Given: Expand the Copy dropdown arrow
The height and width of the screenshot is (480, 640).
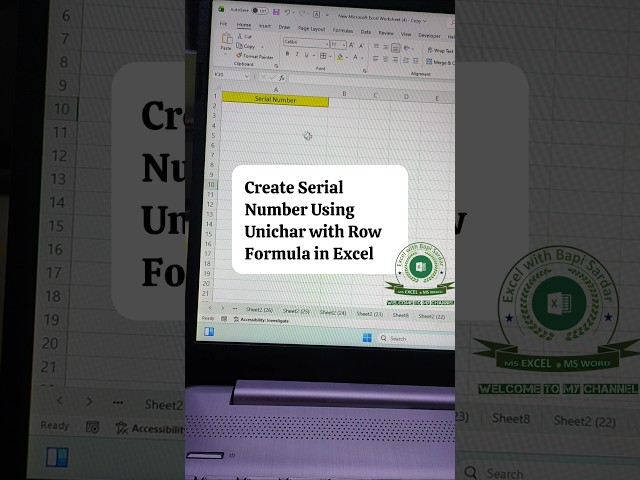Looking at the screenshot, I should click(x=262, y=47).
